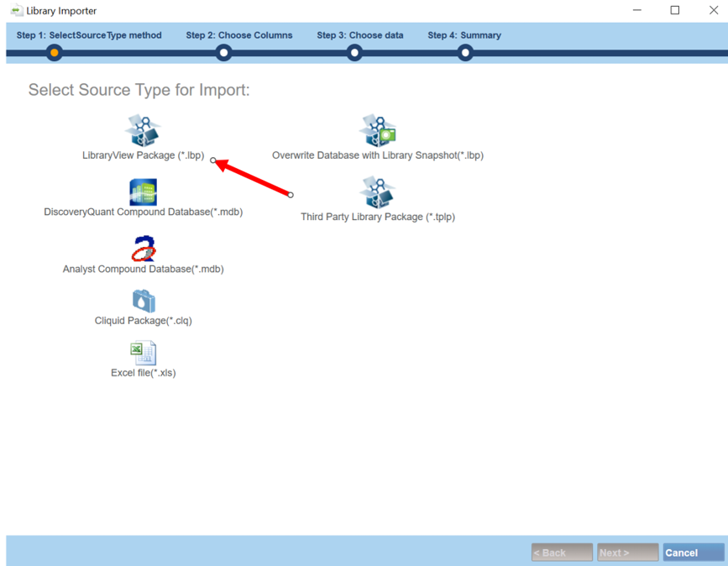
Task: Pick the Excel file spreadsheet icon
Action: [143, 354]
